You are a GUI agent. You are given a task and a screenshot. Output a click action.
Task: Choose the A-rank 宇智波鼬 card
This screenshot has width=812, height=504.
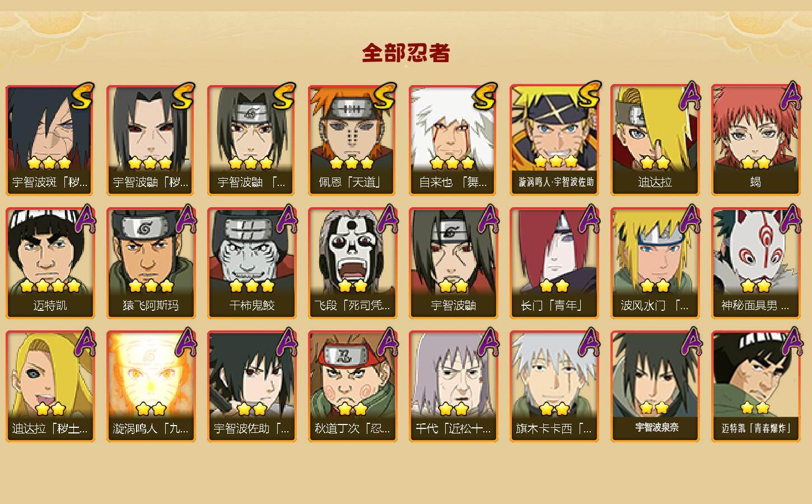point(453,263)
